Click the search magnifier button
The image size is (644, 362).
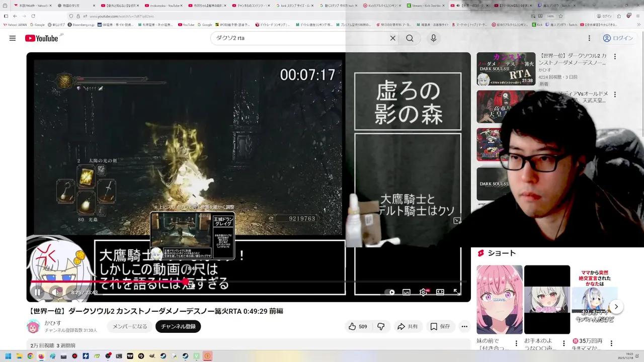pyautogui.click(x=410, y=38)
